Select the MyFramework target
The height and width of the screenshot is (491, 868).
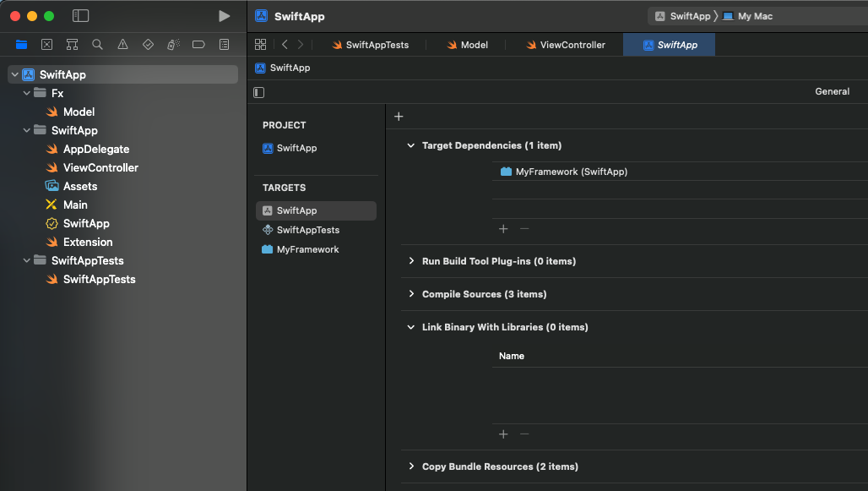coord(307,249)
